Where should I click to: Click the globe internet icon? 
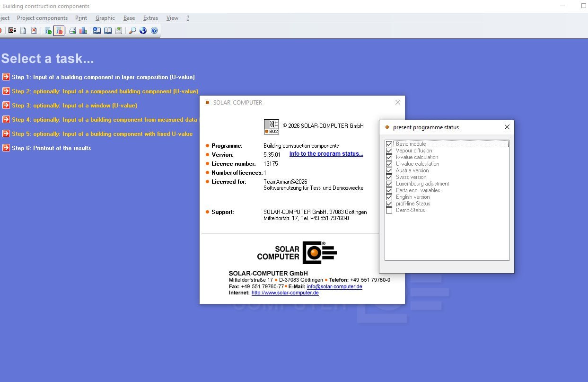pos(143,31)
